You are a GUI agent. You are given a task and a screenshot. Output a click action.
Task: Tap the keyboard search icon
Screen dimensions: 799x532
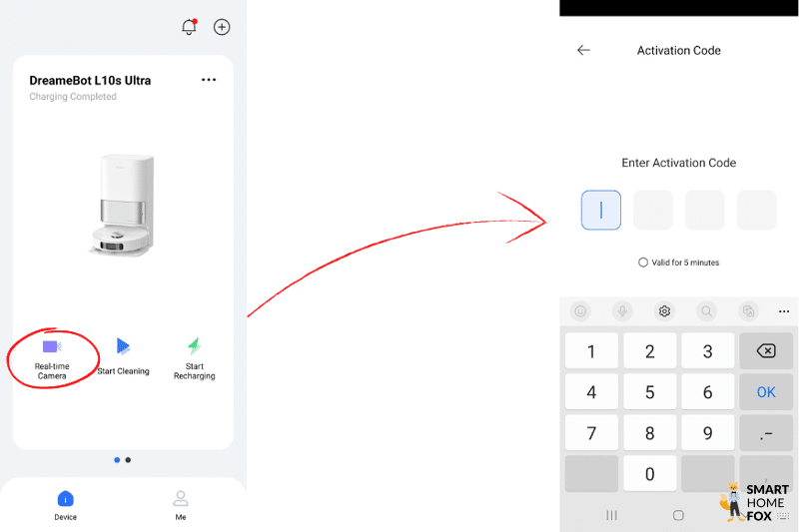click(x=706, y=311)
